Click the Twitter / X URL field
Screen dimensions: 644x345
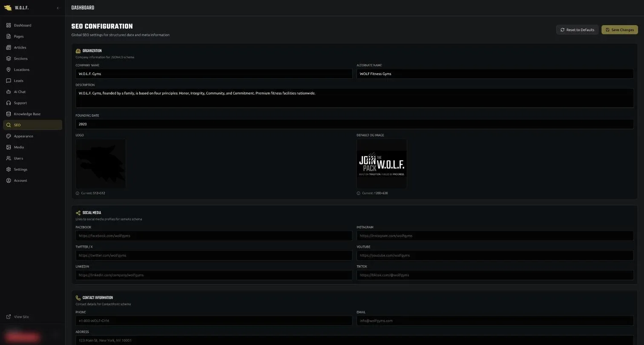point(214,255)
